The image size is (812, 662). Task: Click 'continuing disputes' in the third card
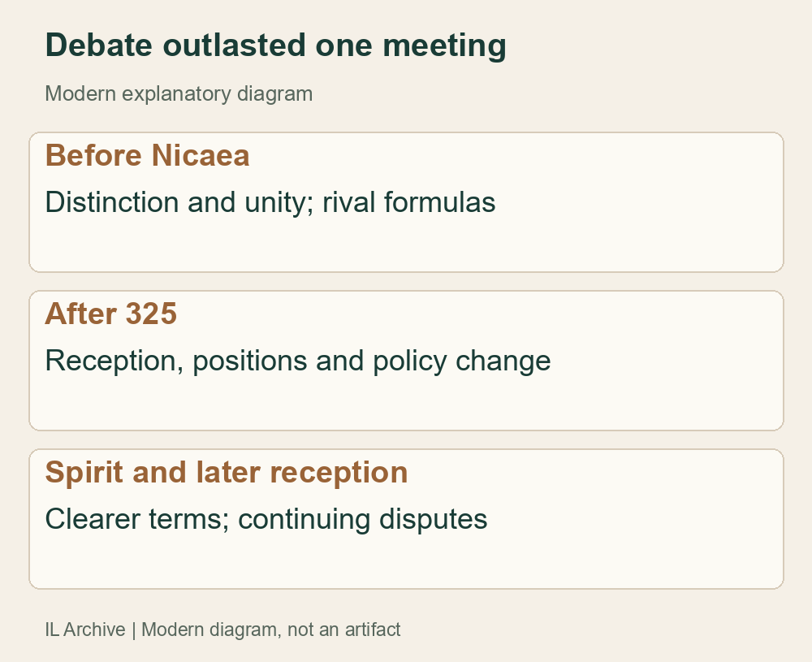[362, 520]
